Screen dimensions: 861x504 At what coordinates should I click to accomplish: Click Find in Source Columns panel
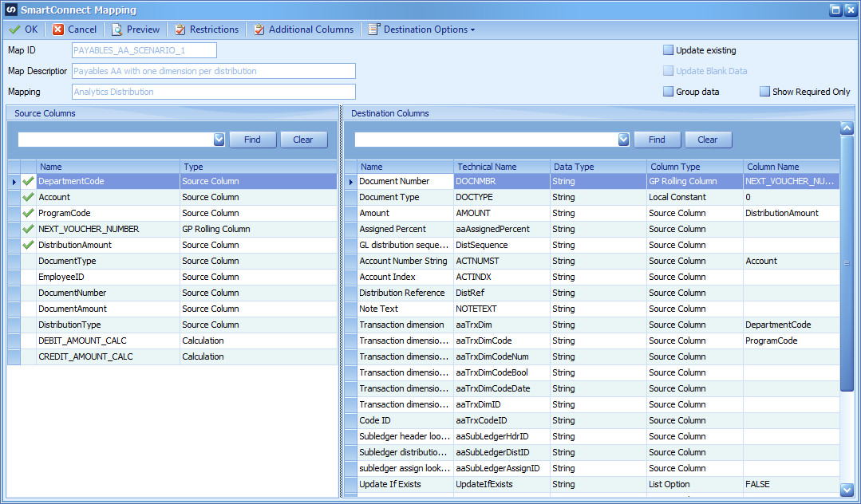[253, 140]
